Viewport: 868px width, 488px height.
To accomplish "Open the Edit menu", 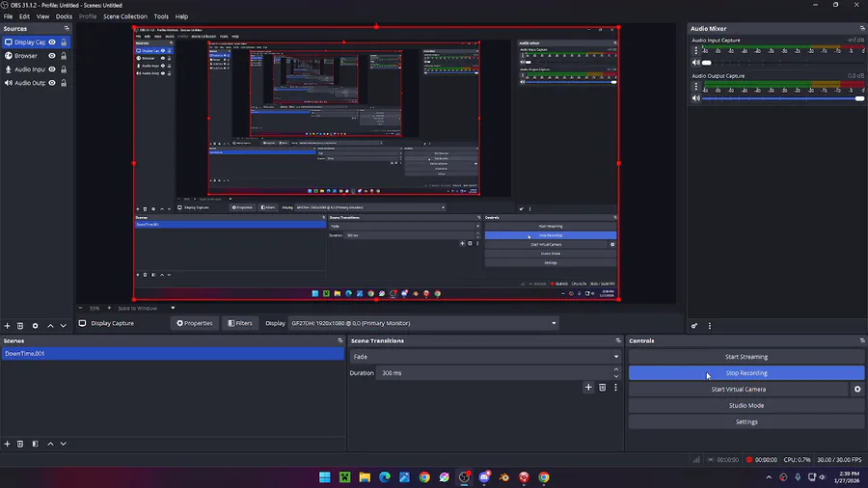I will point(24,16).
